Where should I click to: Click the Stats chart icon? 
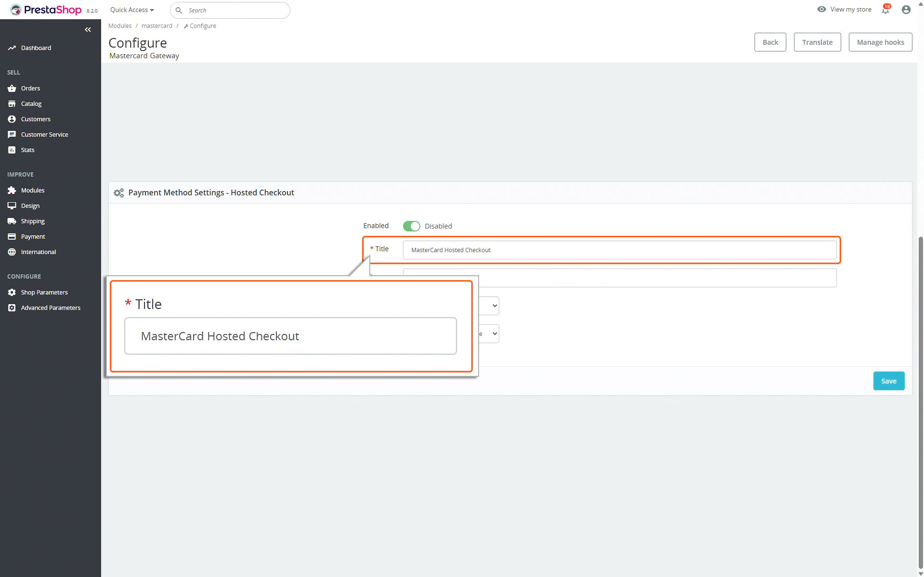coord(12,150)
